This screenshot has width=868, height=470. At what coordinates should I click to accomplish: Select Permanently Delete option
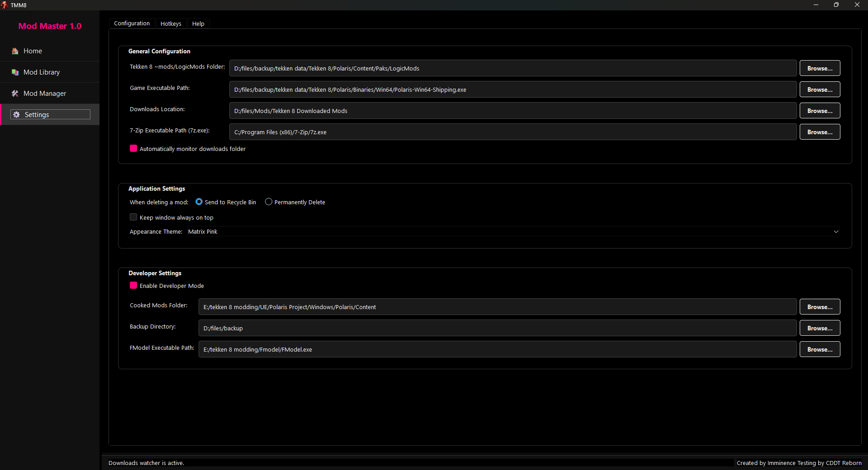268,202
